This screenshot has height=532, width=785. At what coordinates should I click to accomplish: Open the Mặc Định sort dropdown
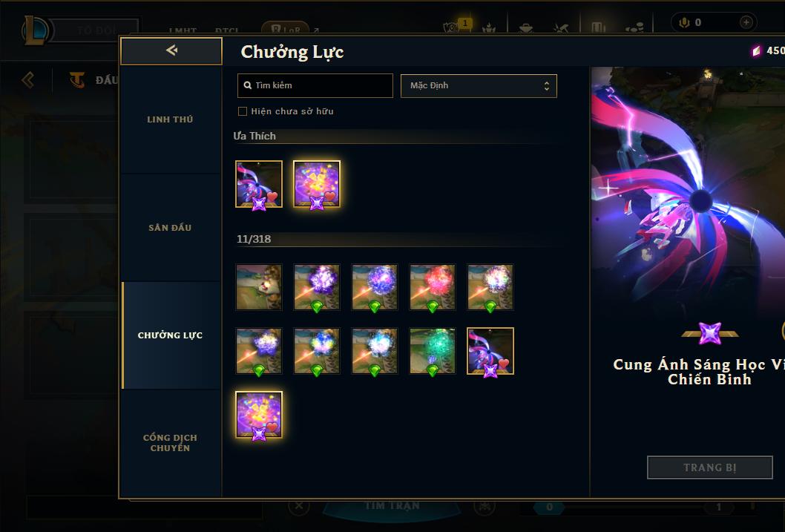tap(479, 85)
